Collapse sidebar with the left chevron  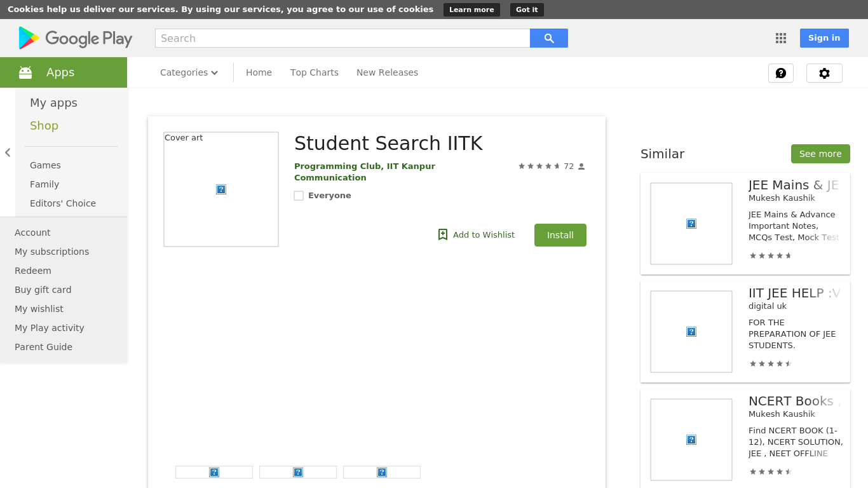point(8,152)
